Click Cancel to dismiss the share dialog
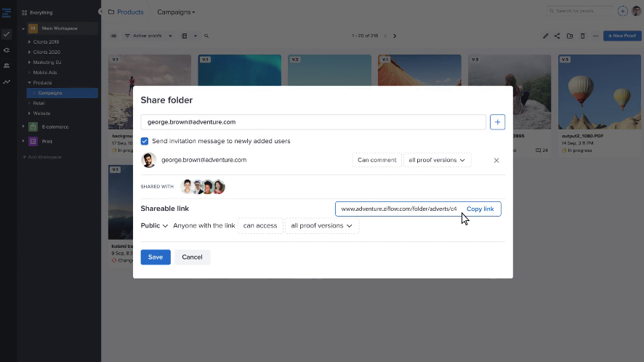Screen dimensions: 644x362 coord(192,257)
